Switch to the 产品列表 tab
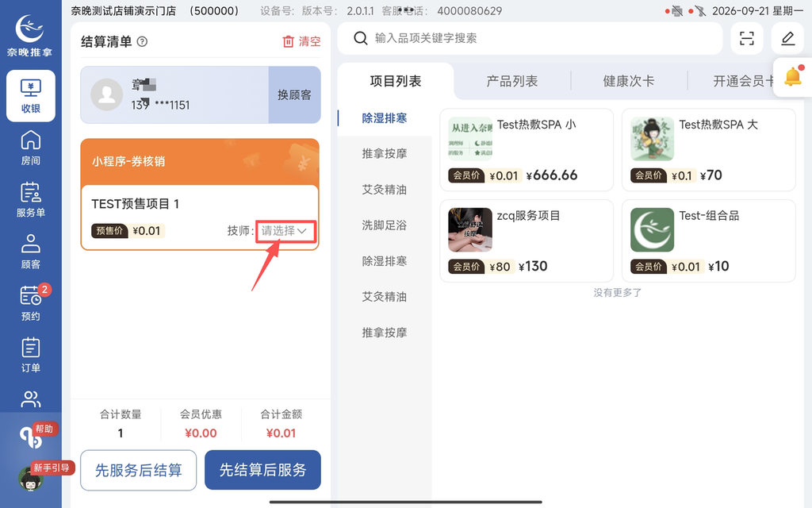This screenshot has width=812, height=508. click(x=512, y=82)
